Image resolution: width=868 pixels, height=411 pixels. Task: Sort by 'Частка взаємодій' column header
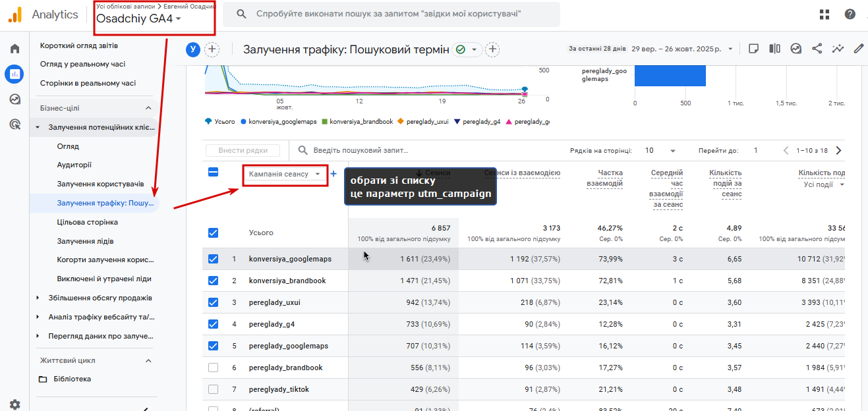604,178
